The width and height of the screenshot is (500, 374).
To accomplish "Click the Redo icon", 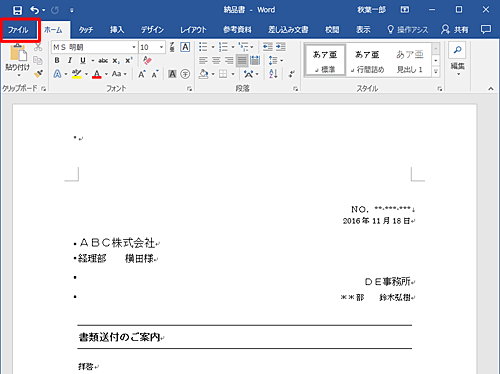I will [55, 10].
